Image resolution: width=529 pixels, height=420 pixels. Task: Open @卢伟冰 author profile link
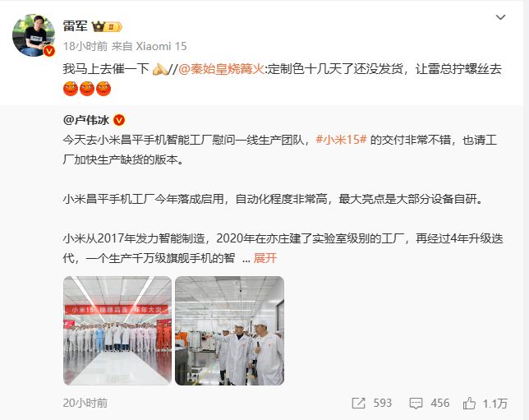(86, 120)
